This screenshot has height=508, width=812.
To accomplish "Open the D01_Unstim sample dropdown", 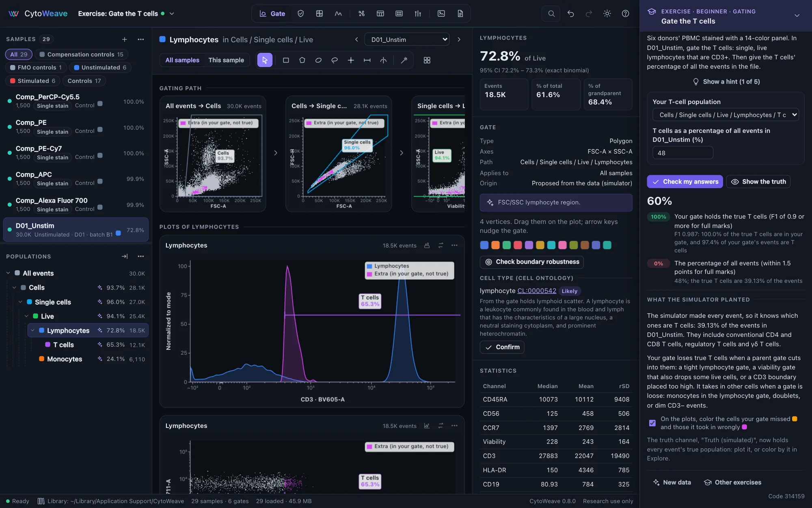I will click(407, 39).
